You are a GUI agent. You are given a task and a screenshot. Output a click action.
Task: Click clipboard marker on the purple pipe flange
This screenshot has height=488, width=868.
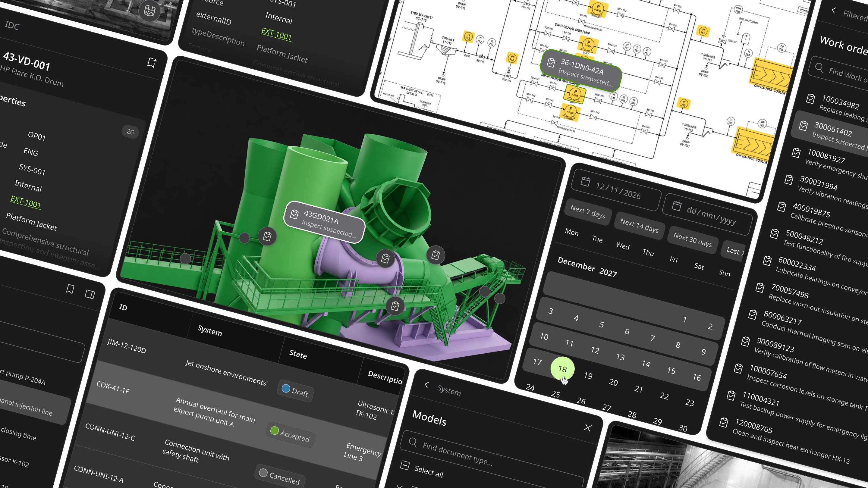pos(385,259)
